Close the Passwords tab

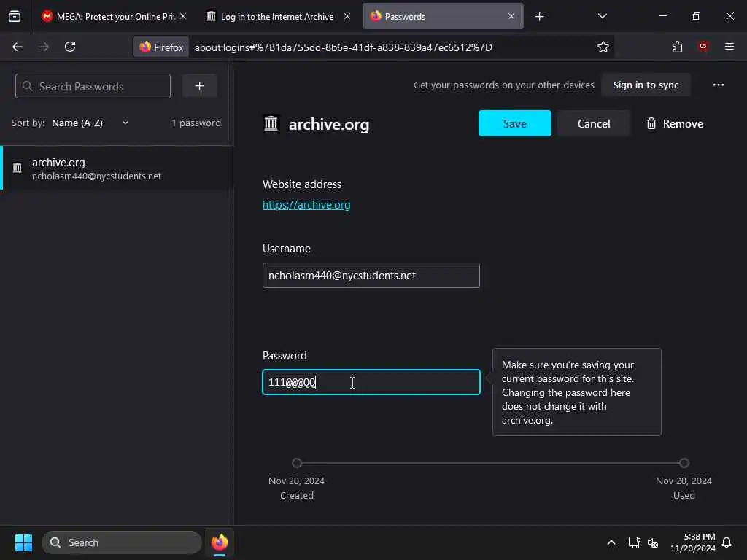[x=511, y=16]
